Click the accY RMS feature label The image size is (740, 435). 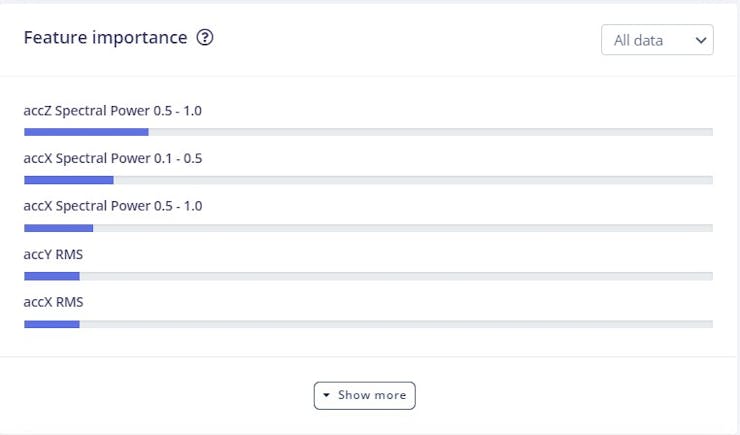(53, 254)
